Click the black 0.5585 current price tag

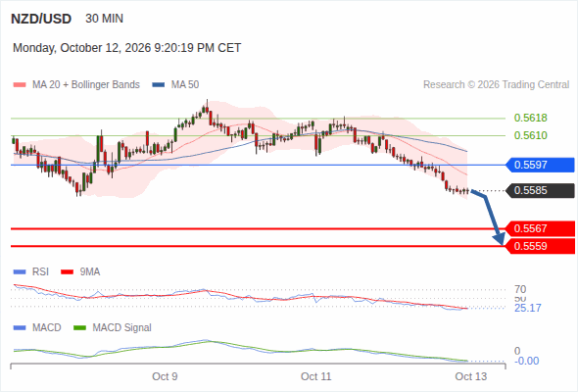[540, 191]
